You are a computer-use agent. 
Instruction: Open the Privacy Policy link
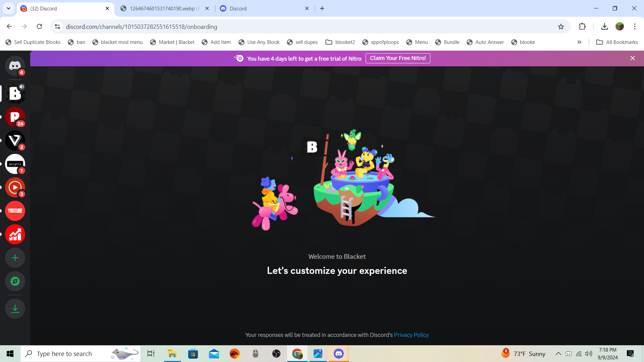411,335
